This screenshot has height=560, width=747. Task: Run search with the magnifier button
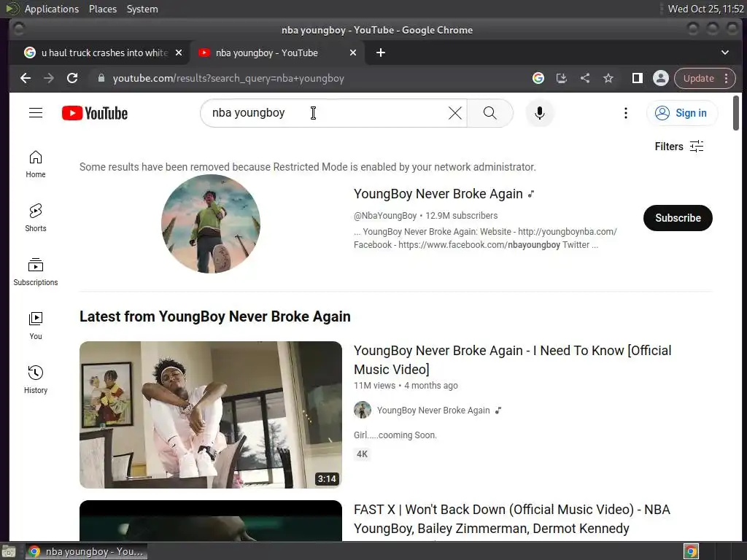coord(489,113)
